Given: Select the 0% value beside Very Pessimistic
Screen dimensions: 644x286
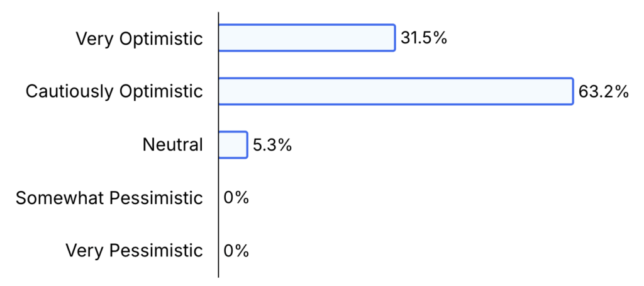Looking at the screenshot, I should point(236,251).
